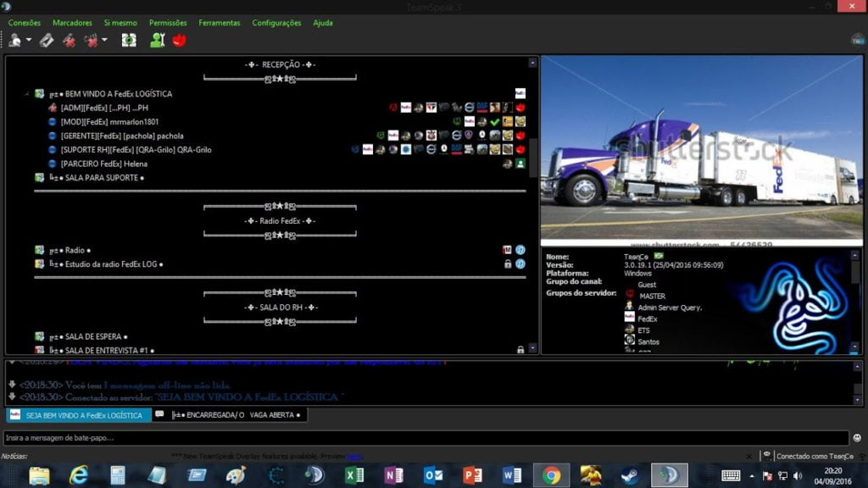The image size is (868, 488).
Task: Open the Marcadores menu
Action: pos(72,23)
